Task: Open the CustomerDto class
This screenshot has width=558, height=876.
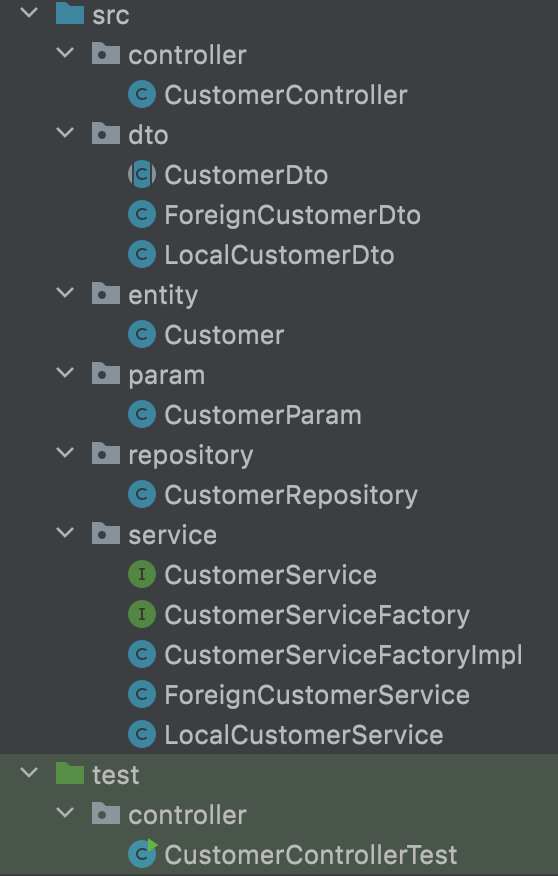Action: click(x=246, y=175)
